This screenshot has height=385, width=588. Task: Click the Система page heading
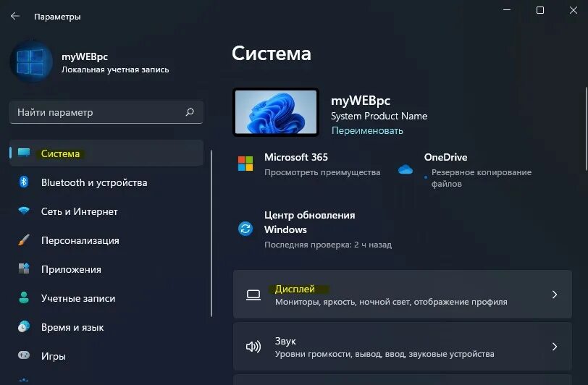(272, 54)
